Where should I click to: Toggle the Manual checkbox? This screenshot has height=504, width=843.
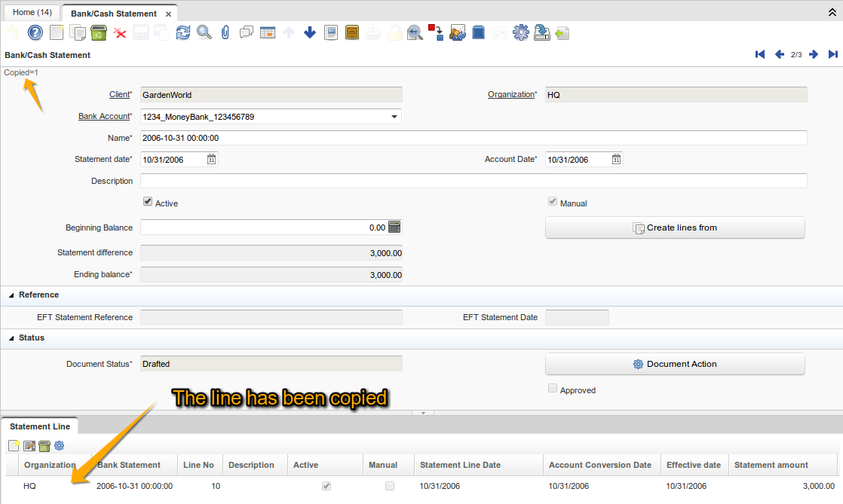pyautogui.click(x=553, y=200)
